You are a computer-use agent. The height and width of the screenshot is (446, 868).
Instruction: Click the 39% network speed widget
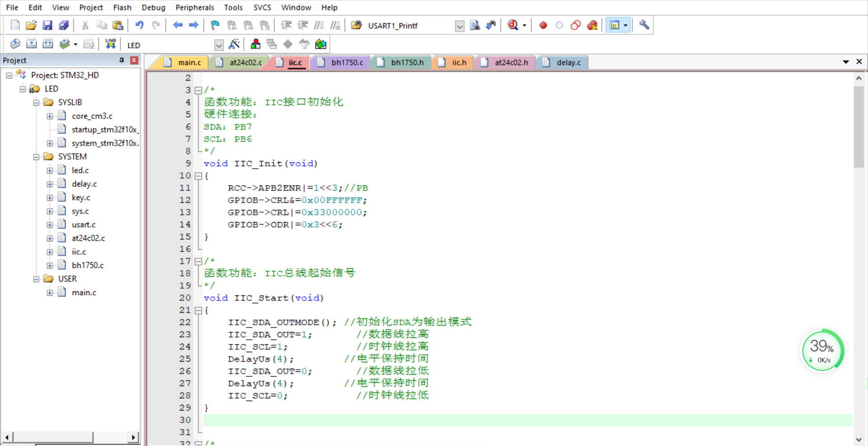coord(822,351)
